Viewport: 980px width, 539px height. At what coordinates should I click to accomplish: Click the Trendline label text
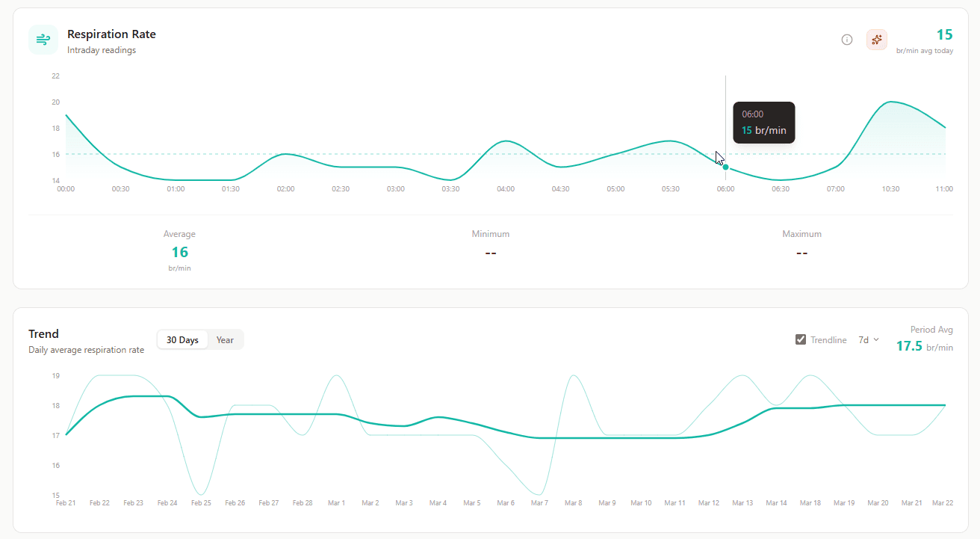pos(828,340)
